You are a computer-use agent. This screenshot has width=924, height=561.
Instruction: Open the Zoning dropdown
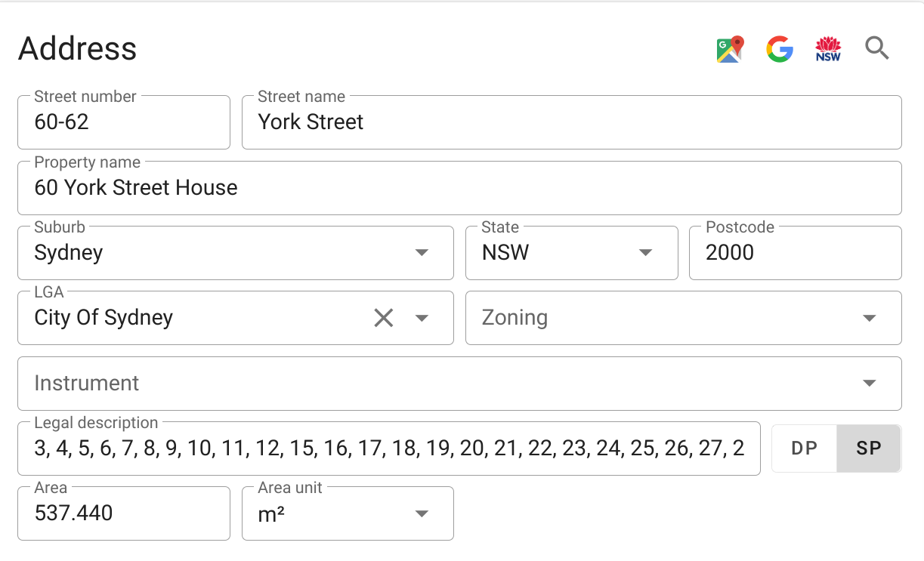point(868,318)
